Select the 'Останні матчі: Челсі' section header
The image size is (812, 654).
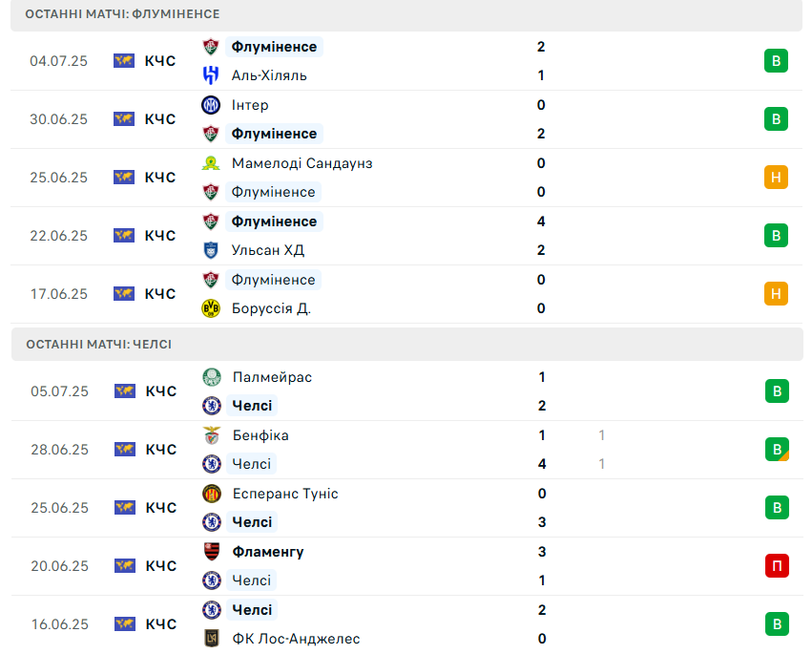407,344
